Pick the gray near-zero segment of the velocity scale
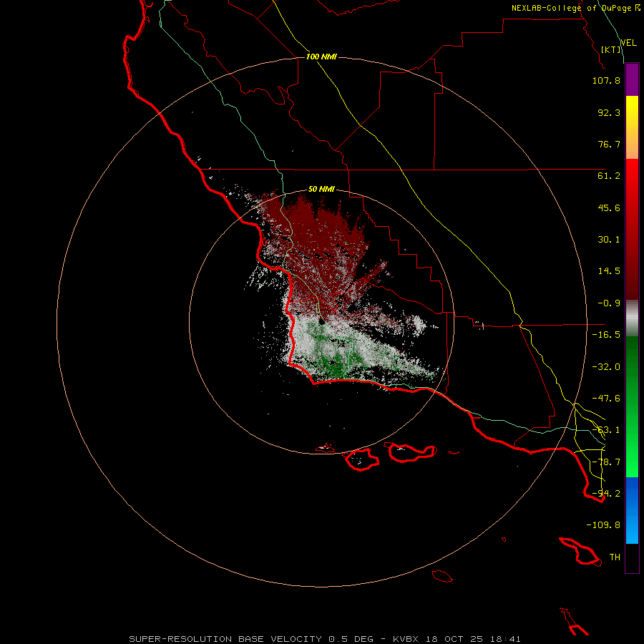The image size is (644, 644). click(x=632, y=318)
